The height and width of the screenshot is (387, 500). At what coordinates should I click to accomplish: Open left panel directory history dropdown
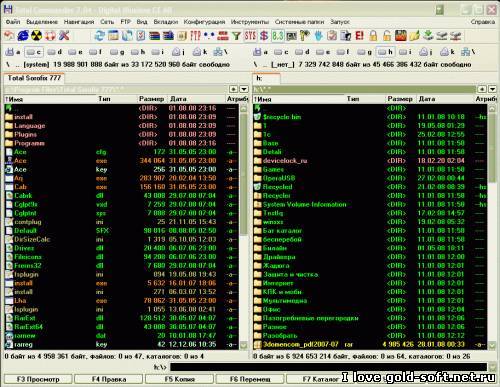click(244, 89)
